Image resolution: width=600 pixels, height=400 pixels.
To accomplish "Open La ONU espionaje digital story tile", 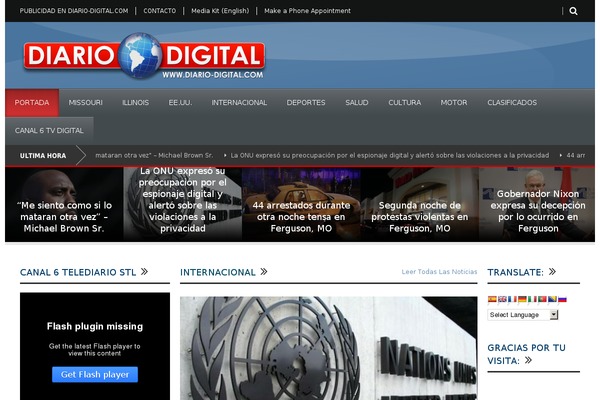I will point(183,204).
